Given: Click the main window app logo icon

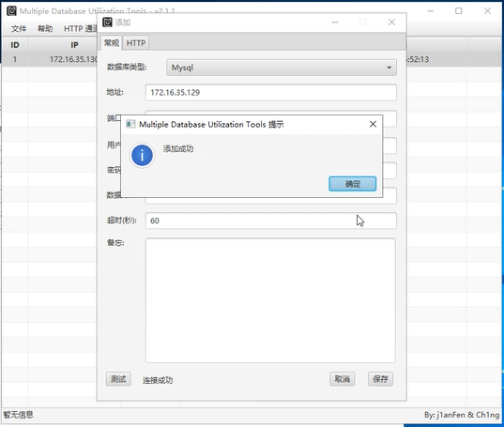Looking at the screenshot, I should [x=11, y=10].
